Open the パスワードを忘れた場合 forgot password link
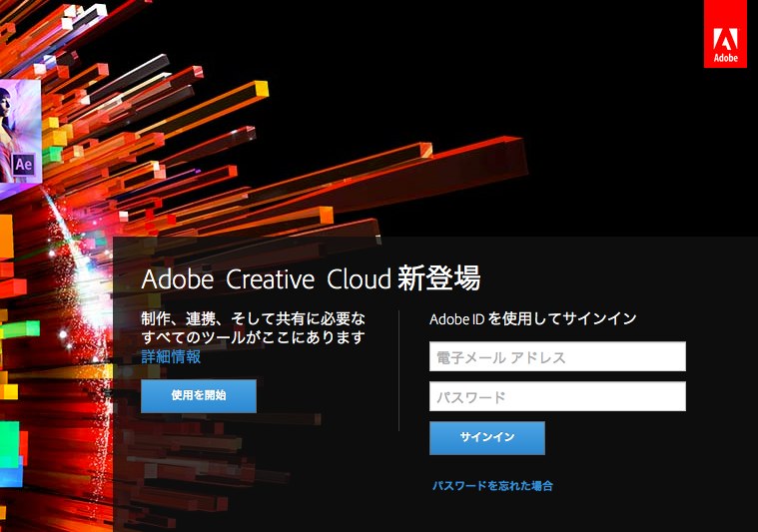758x532 pixels. coord(492,486)
